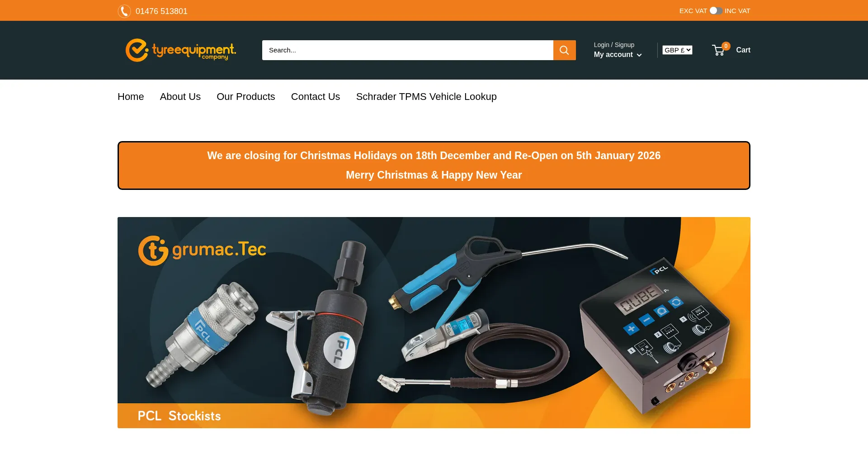Click the grumac.Tec logo on banner
This screenshot has width=868, height=449.
202,250
